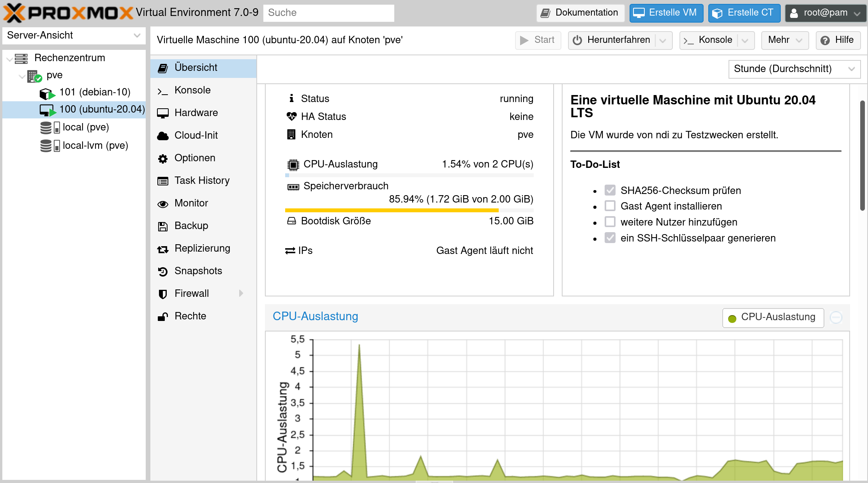Image resolution: width=868 pixels, height=483 pixels.
Task: Click the Optionen gear icon
Action: pos(162,159)
